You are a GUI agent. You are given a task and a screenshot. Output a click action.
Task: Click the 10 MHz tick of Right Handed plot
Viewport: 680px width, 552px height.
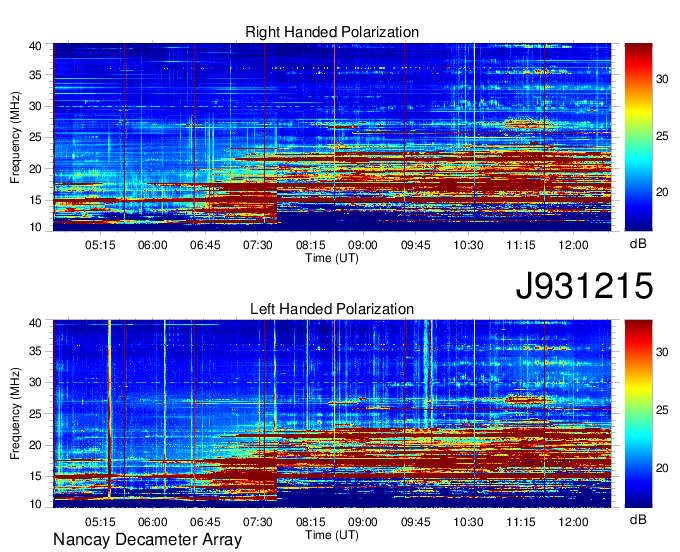(36, 227)
